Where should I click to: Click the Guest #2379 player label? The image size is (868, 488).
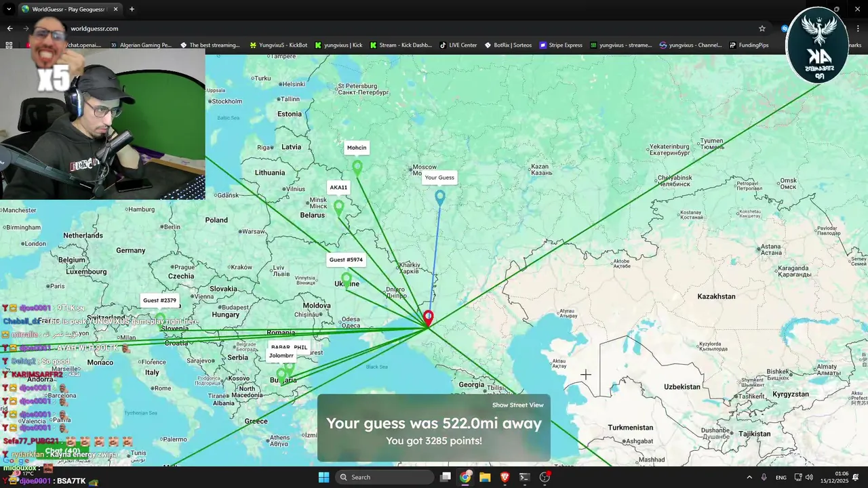pos(159,300)
